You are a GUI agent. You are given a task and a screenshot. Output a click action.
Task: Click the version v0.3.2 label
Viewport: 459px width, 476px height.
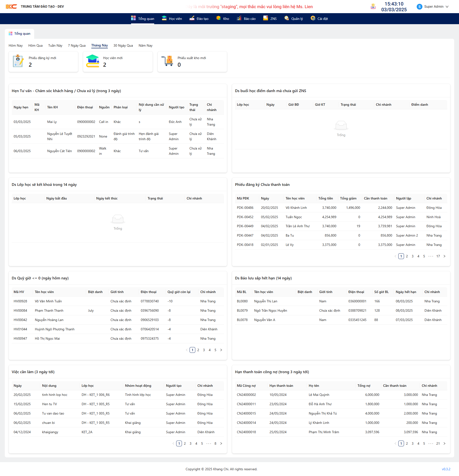coord(446,469)
